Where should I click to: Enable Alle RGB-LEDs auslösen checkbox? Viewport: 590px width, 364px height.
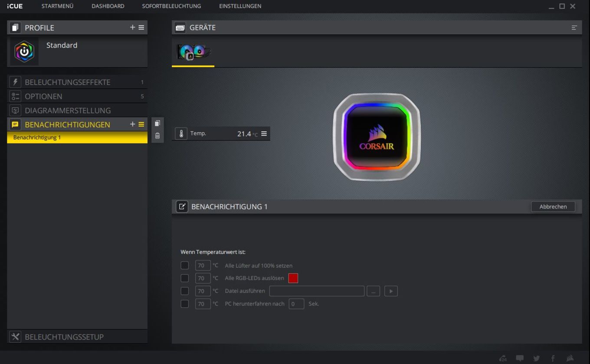click(x=185, y=278)
